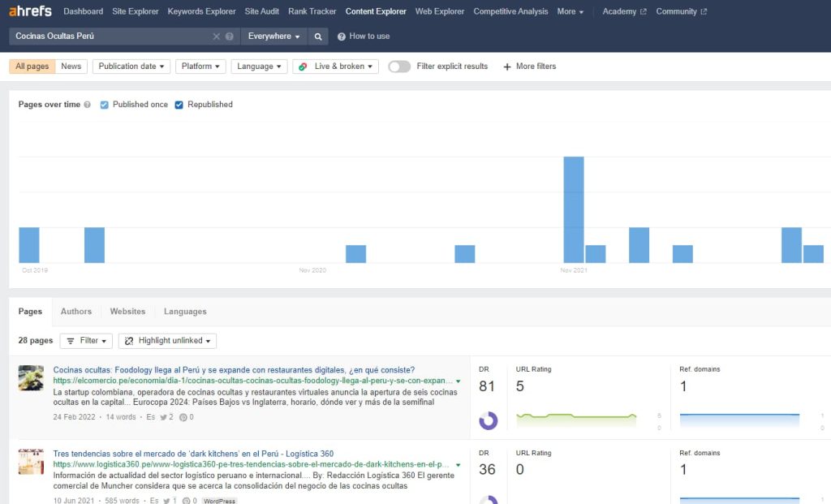This screenshot has width=831, height=504.
Task: Open the Language dropdown
Action: (x=259, y=67)
